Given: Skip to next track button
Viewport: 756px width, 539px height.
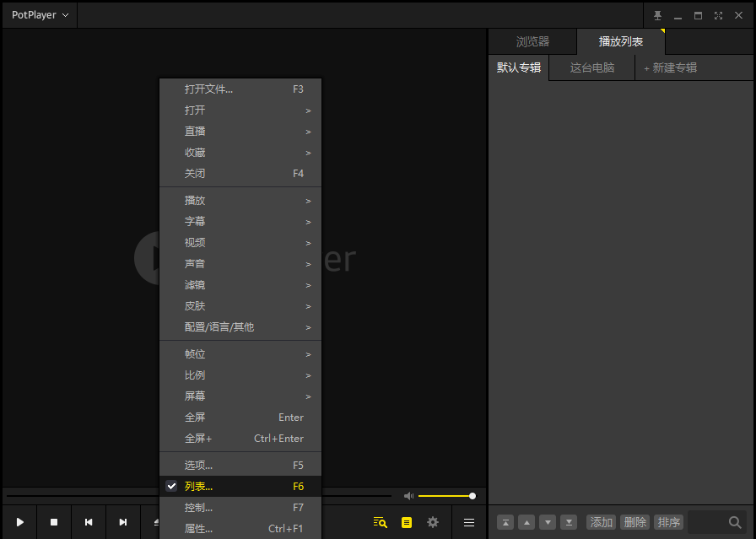Looking at the screenshot, I should pos(123,522).
